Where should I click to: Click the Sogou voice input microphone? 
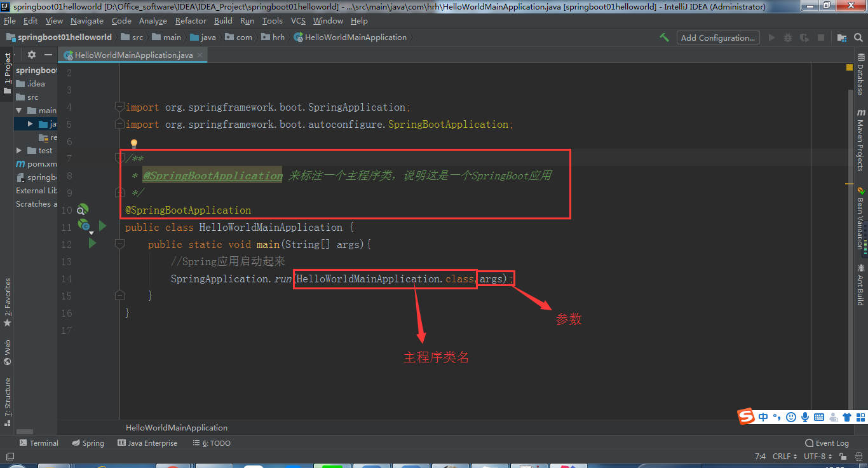tap(805, 417)
